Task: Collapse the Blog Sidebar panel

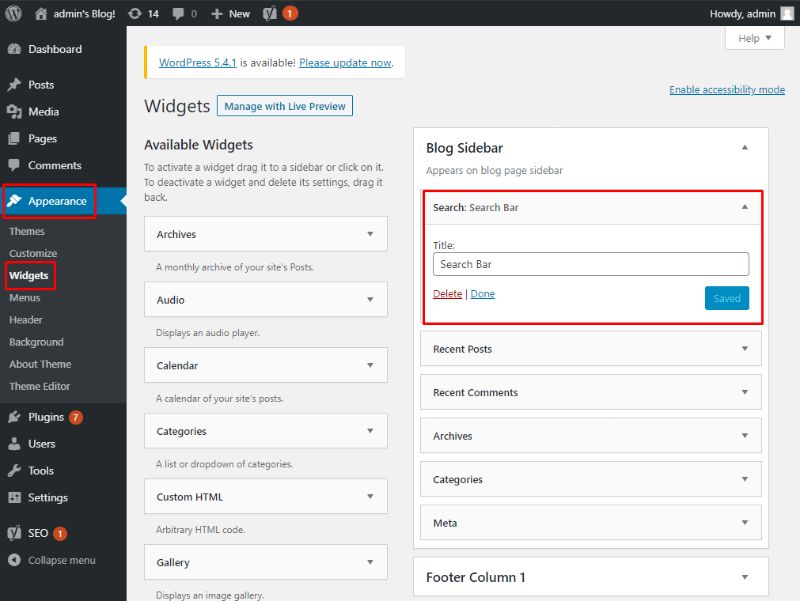Action: point(744,148)
